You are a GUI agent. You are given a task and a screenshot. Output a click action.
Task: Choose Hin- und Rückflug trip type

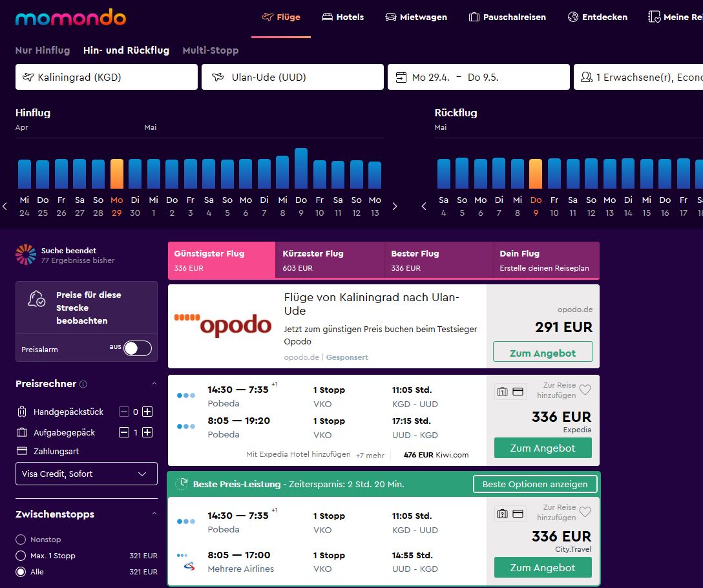[x=127, y=50]
